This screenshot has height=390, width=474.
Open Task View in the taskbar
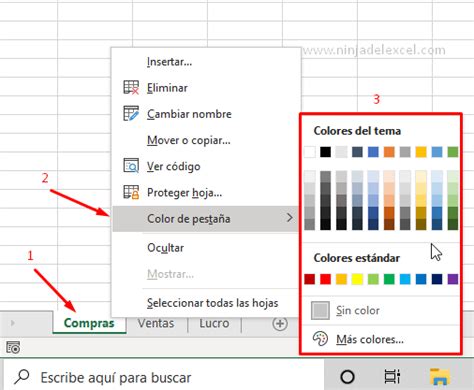tap(392, 377)
